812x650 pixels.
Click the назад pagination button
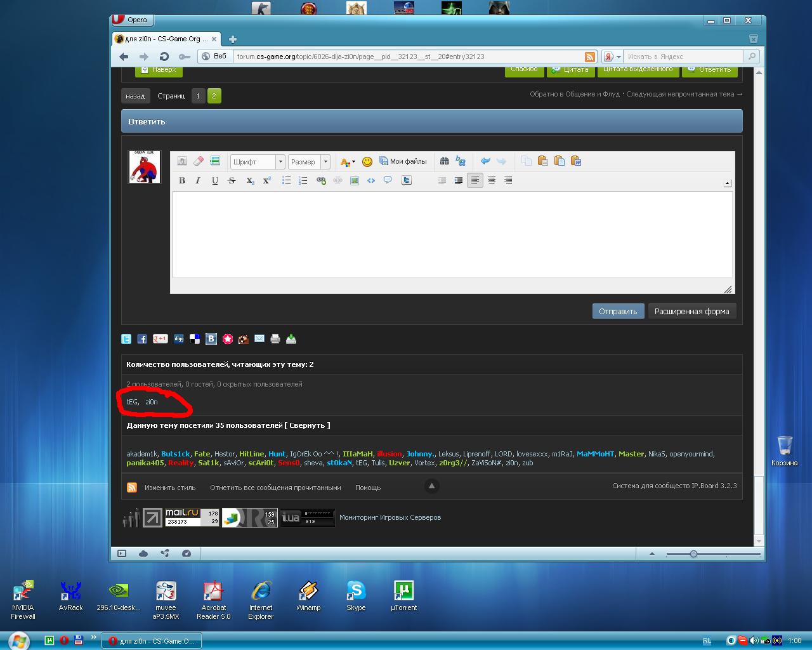pos(135,96)
